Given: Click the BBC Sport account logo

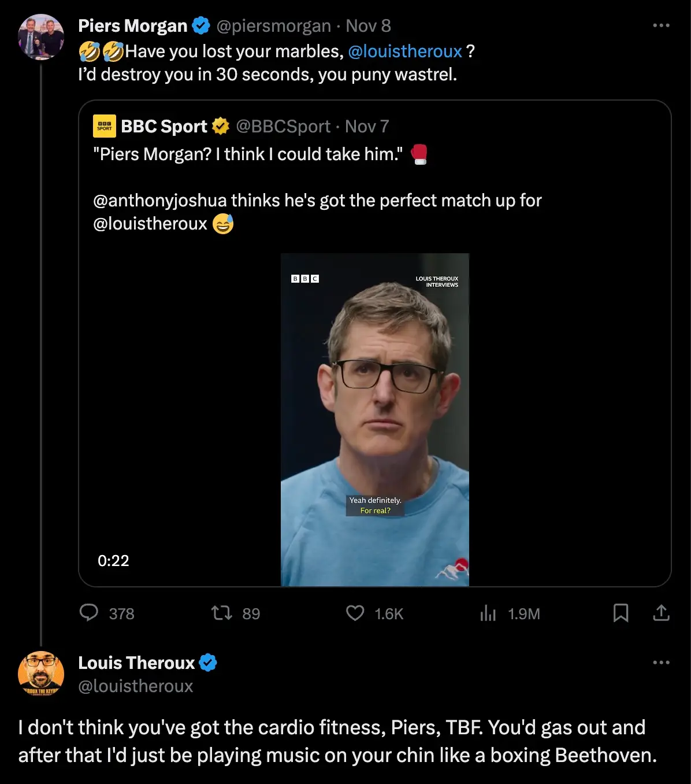Looking at the screenshot, I should 105,126.
